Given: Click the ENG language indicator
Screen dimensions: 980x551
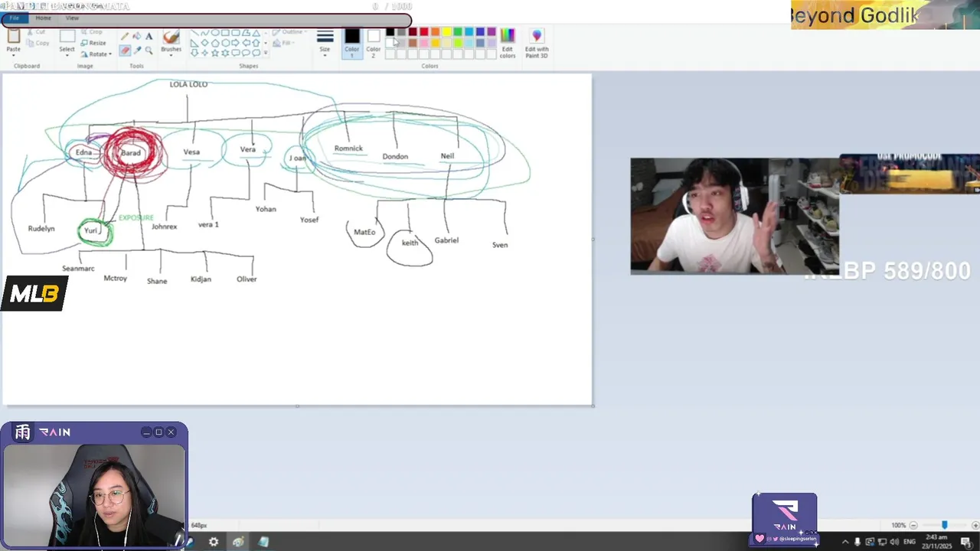Looking at the screenshot, I should click(x=909, y=542).
